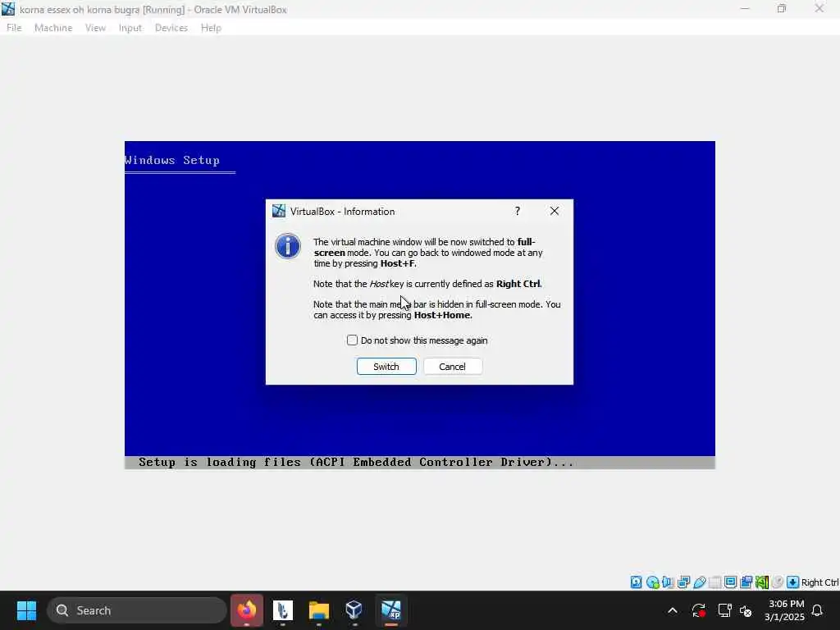The width and height of the screenshot is (840, 630).
Task: Click the VirtualBox logo in dialog title bar
Action: coord(279,211)
